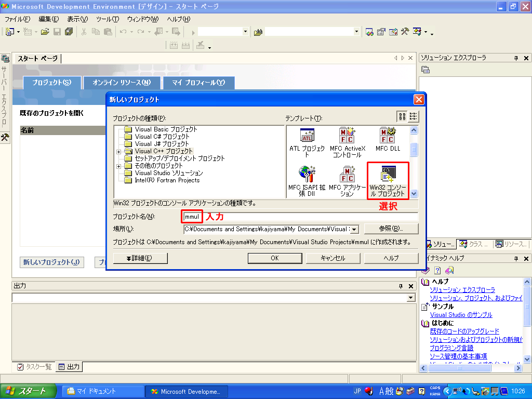Click Properties icon in Solution Explorer panel
The width and height of the screenshot is (532, 399).
tap(425, 70)
